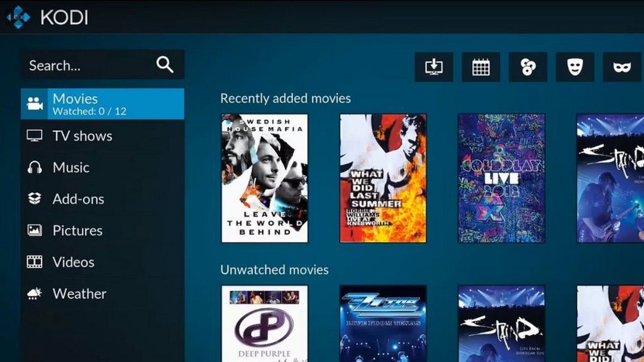This screenshot has width=644, height=362.
Task: Click the film reels icon button
Action: click(528, 67)
